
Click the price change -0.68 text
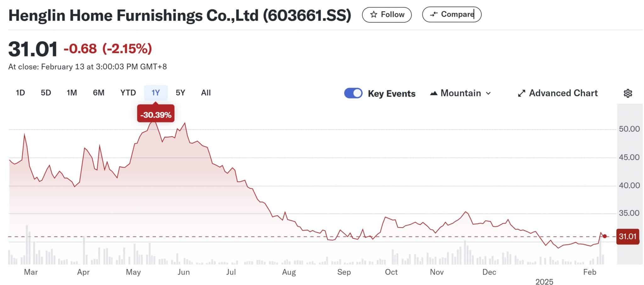point(80,49)
